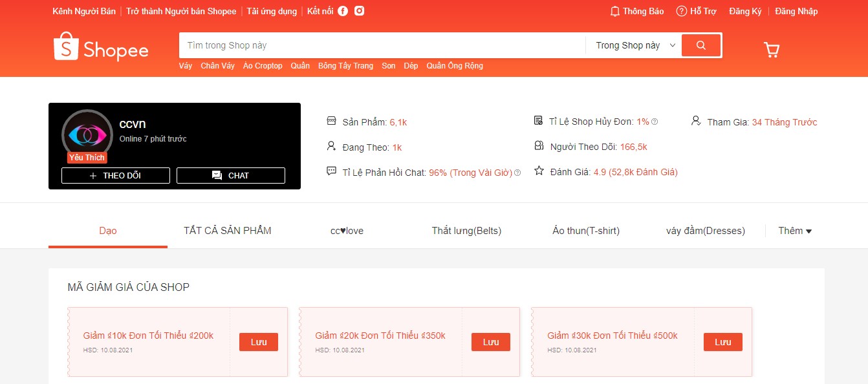Click the Yêu Thích badge
This screenshot has height=384, width=868.
point(87,158)
